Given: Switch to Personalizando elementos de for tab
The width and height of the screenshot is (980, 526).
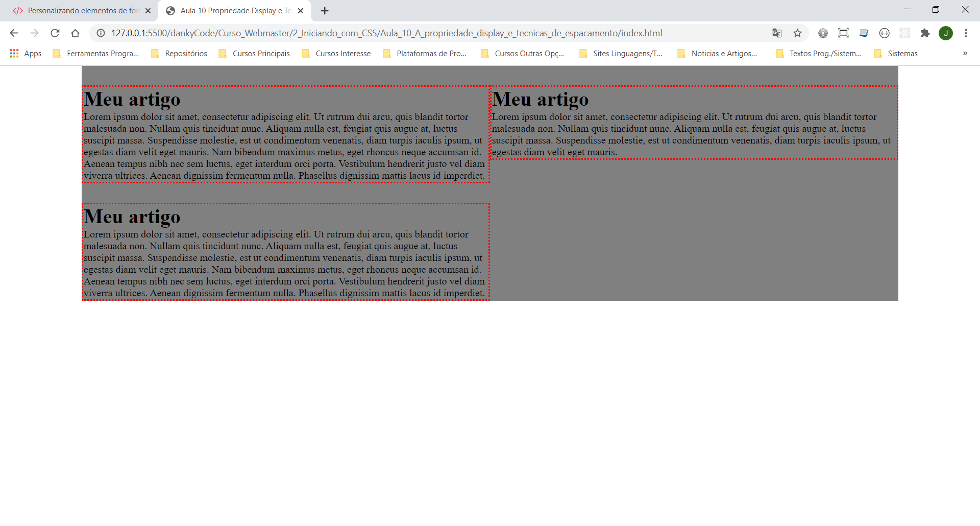Looking at the screenshot, I should pos(82,11).
